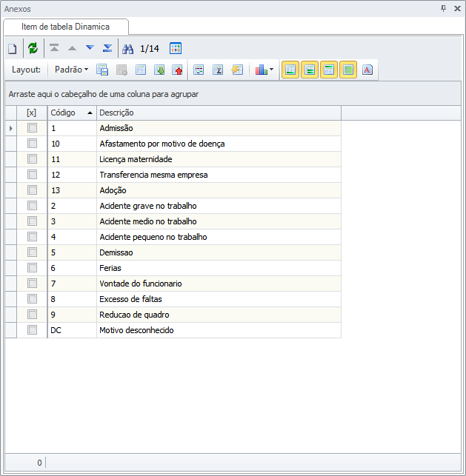Click the row indicator arrow beside Admissão

11,128
